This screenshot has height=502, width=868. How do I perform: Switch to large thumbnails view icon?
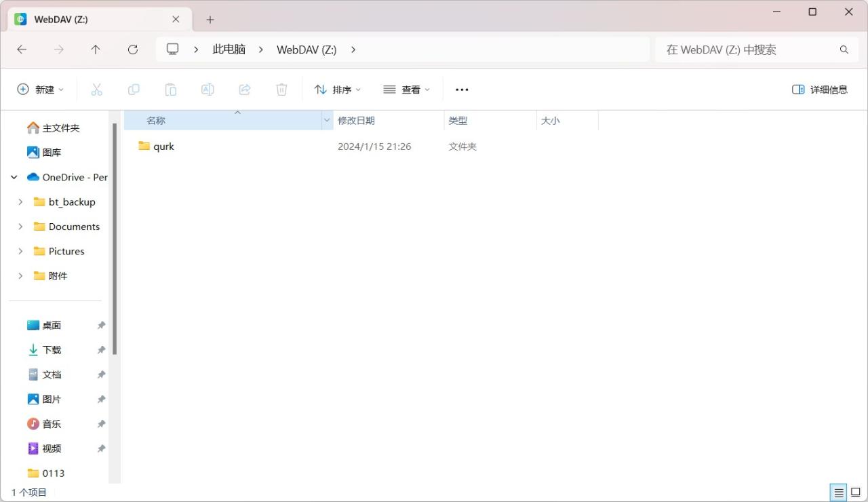click(x=856, y=493)
